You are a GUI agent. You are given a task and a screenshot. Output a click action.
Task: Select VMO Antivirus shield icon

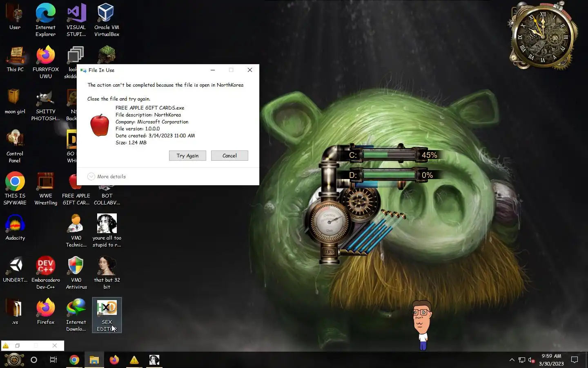pyautogui.click(x=76, y=273)
